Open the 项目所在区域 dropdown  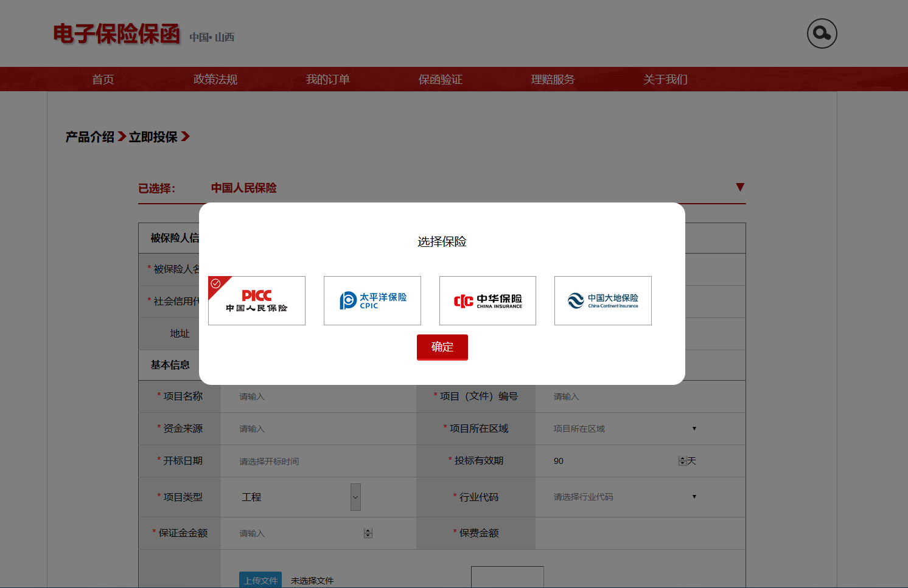click(624, 429)
